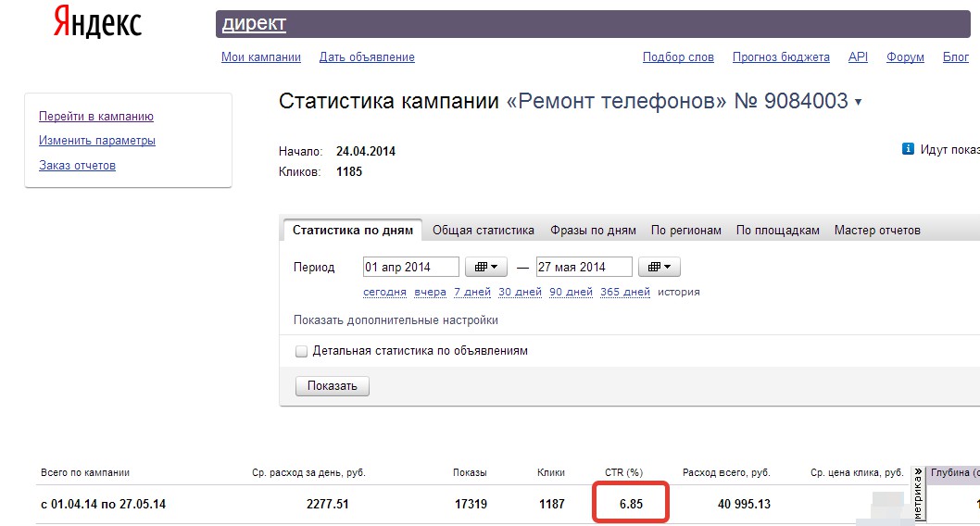980x526 pixels.
Task: Open the Подбор слов link
Action: point(678,57)
